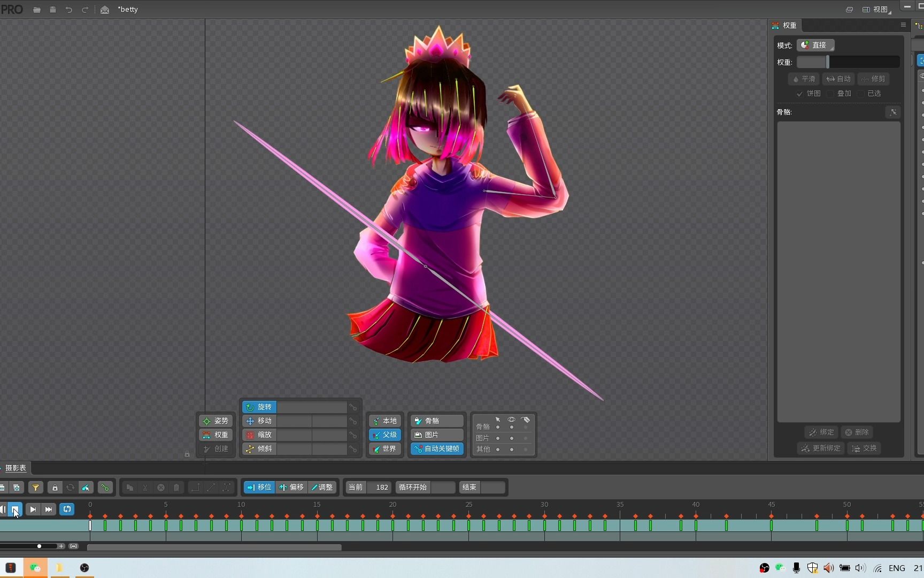This screenshot has width=924, height=578.
Task: Click the key icon next to 旋转
Action: [353, 407]
